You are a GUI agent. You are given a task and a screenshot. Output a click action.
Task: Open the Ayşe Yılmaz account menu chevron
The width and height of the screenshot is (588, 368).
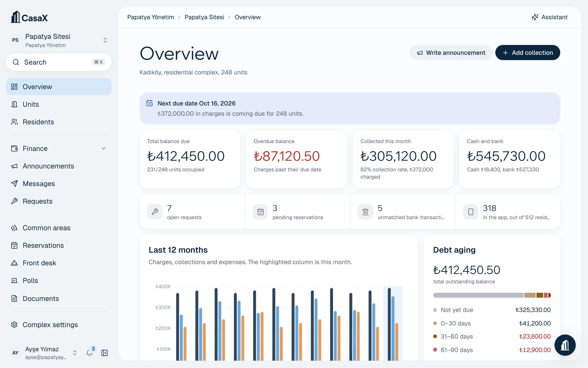(75, 353)
